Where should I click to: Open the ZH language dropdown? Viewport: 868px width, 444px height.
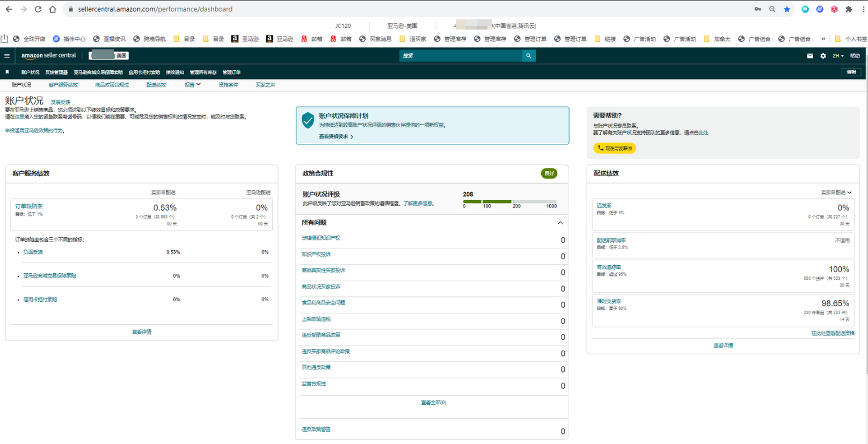(x=837, y=56)
